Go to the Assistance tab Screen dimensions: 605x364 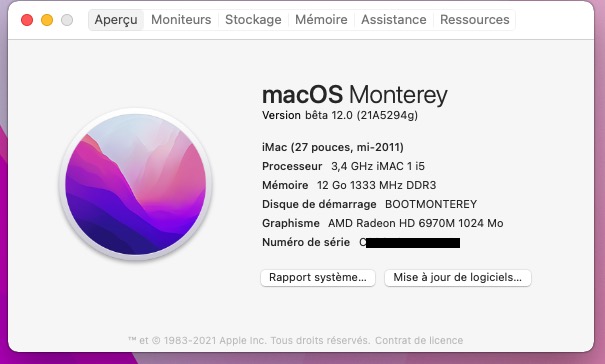394,20
